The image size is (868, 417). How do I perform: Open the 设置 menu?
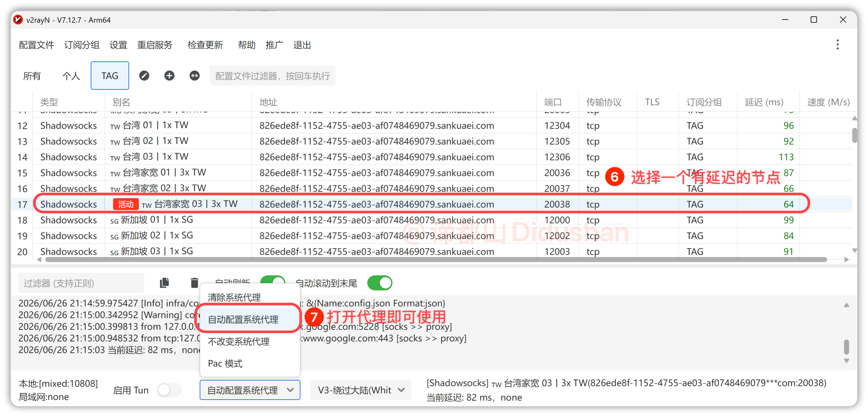118,45
